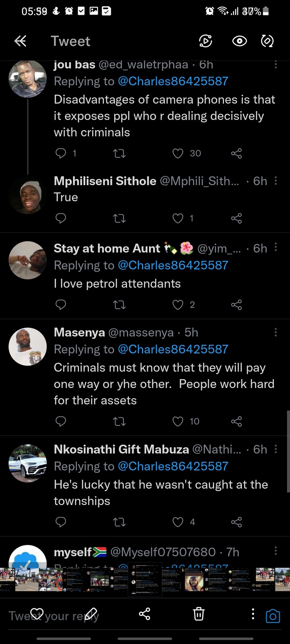The width and height of the screenshot is (290, 644).
Task: Open more options for Masenya's tweet
Action: [275, 332]
